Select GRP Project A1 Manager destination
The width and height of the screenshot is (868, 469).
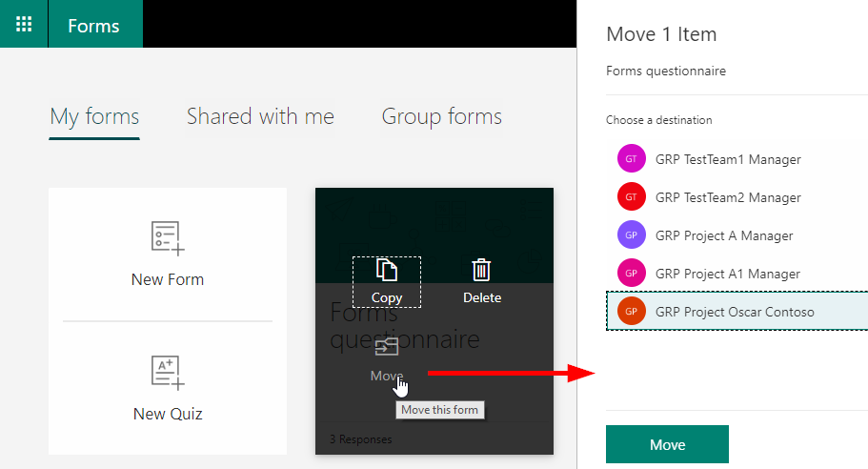pyautogui.click(x=729, y=274)
